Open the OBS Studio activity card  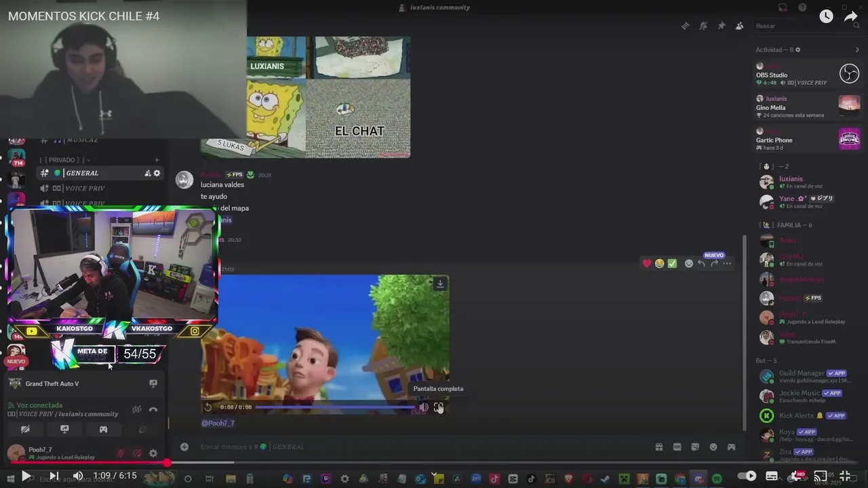(x=808, y=74)
